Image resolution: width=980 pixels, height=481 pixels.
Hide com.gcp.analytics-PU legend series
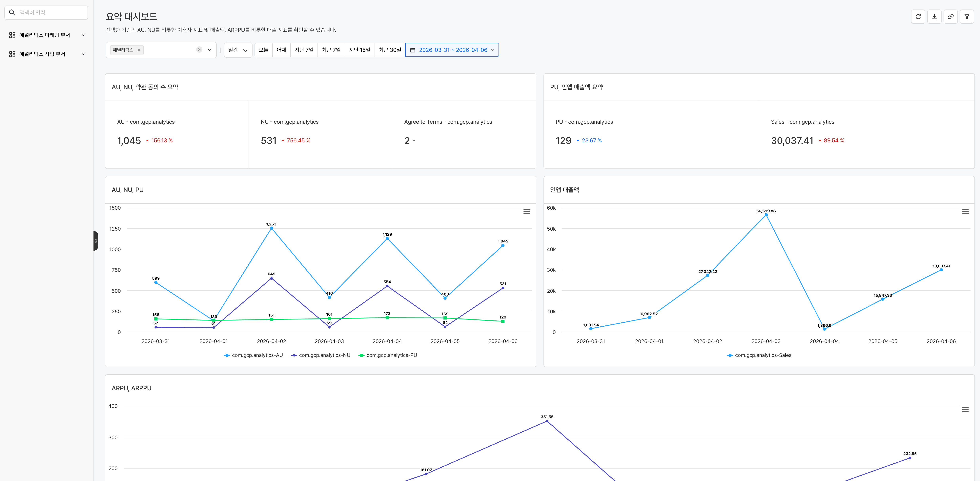388,355
